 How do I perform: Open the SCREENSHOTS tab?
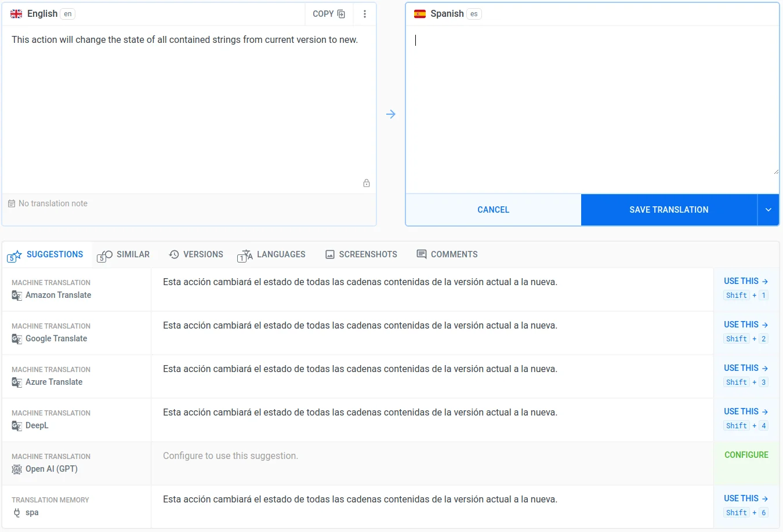pyautogui.click(x=361, y=254)
